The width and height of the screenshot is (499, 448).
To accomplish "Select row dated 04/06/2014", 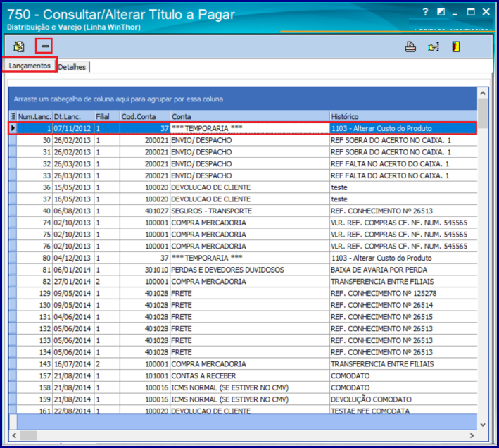I will pos(244,317).
